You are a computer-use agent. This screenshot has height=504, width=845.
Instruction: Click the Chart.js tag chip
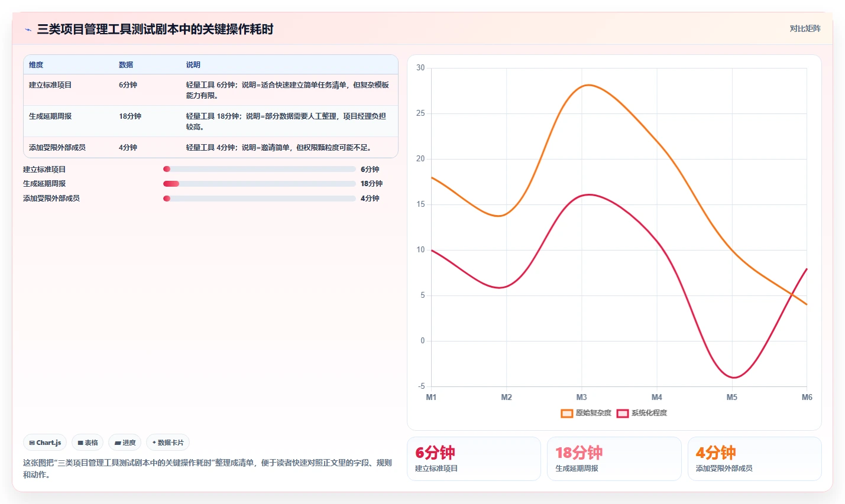(45, 443)
